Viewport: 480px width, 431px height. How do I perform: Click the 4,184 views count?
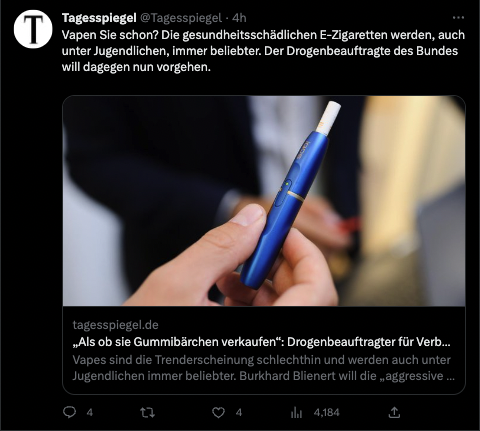(326, 413)
